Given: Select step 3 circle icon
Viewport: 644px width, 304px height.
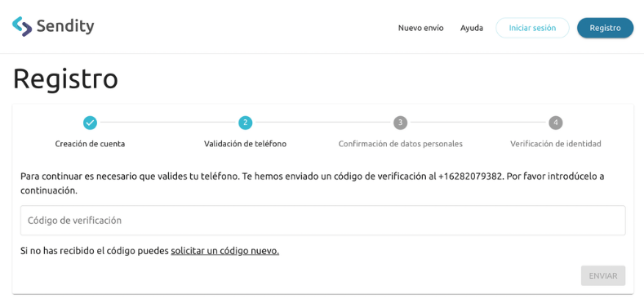Looking at the screenshot, I should tap(400, 123).
